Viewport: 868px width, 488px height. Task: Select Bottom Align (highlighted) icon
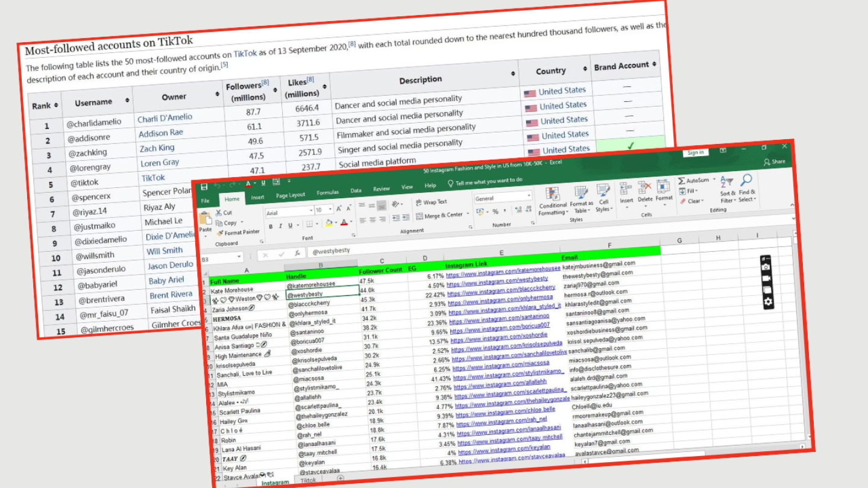coord(382,205)
